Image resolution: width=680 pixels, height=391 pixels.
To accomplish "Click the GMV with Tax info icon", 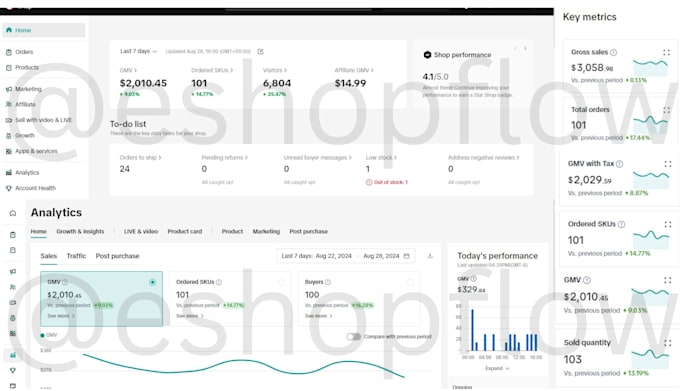I will 619,164.
